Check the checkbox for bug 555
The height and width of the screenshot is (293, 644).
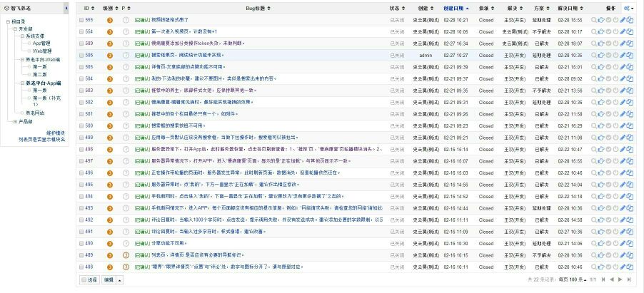click(x=82, y=21)
